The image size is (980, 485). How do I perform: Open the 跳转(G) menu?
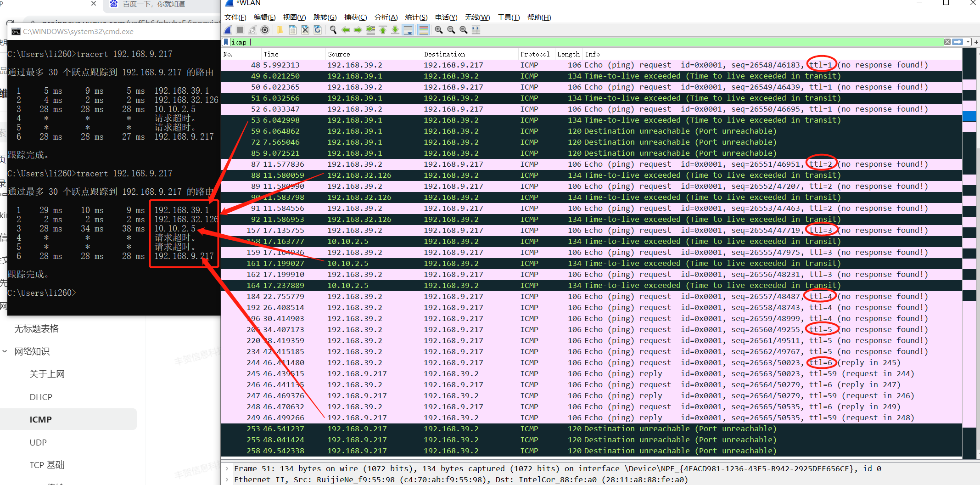pyautogui.click(x=325, y=17)
